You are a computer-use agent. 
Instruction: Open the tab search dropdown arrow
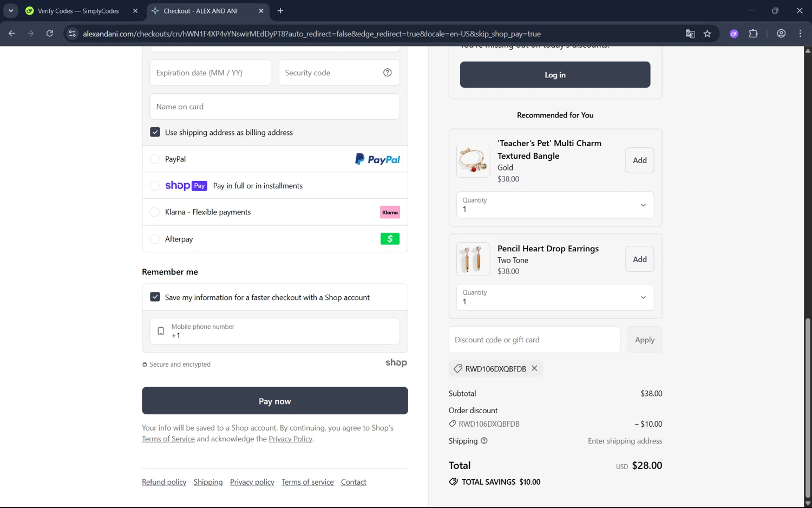click(11, 11)
